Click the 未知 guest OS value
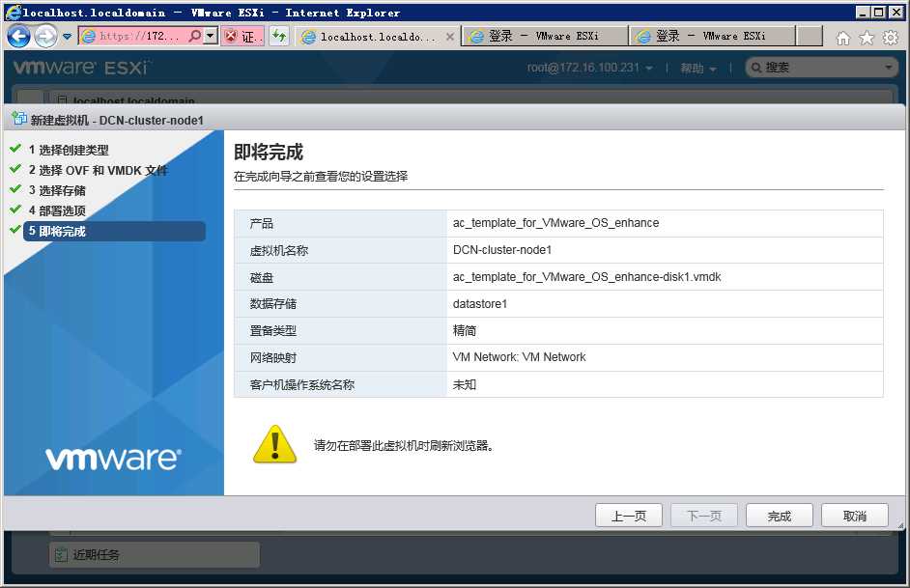This screenshot has height=588, width=910. 465,384
